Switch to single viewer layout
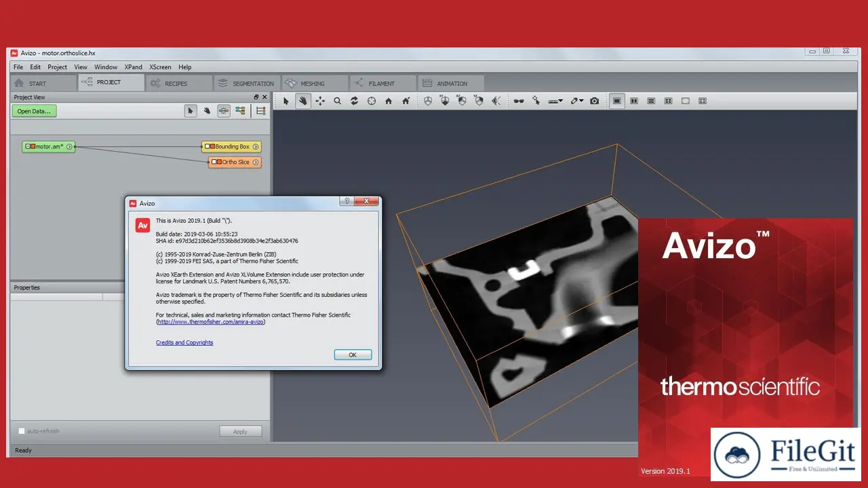The height and width of the screenshot is (488, 868). (x=617, y=101)
